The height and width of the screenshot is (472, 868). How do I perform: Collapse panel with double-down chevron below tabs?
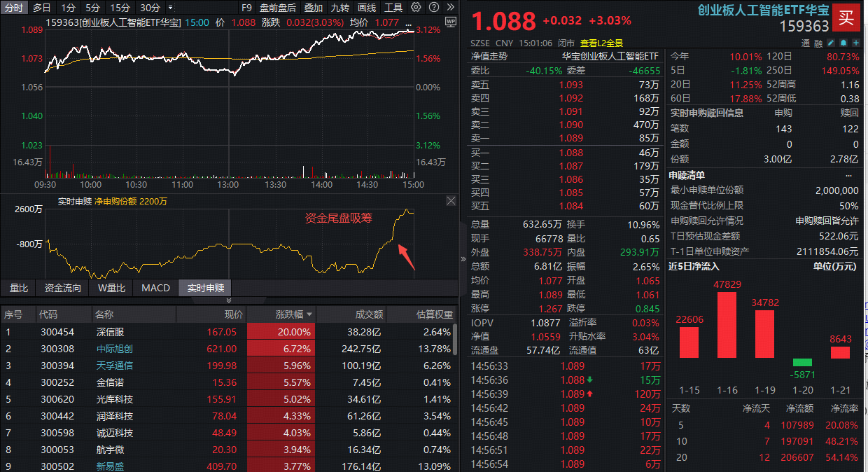pos(204,300)
